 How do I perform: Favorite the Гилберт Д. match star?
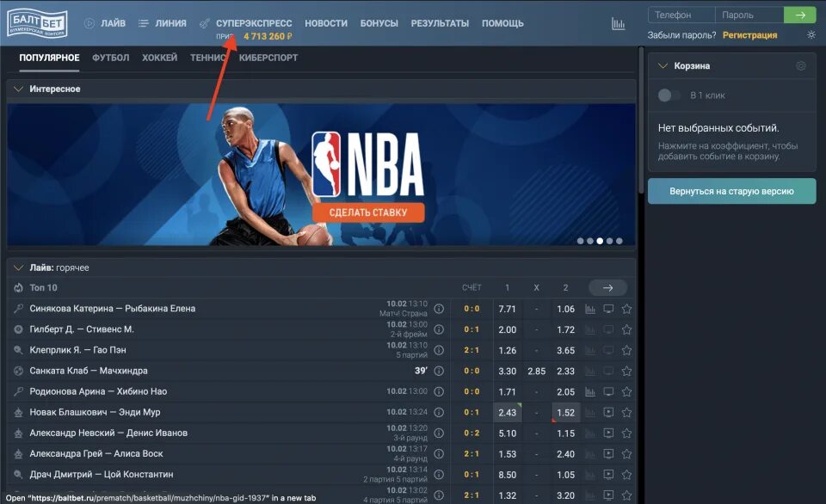[x=626, y=329]
